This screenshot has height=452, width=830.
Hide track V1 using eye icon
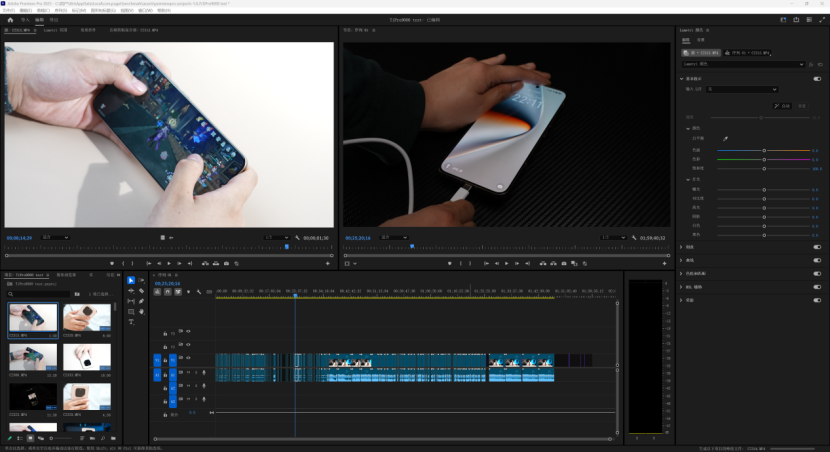pyautogui.click(x=188, y=359)
